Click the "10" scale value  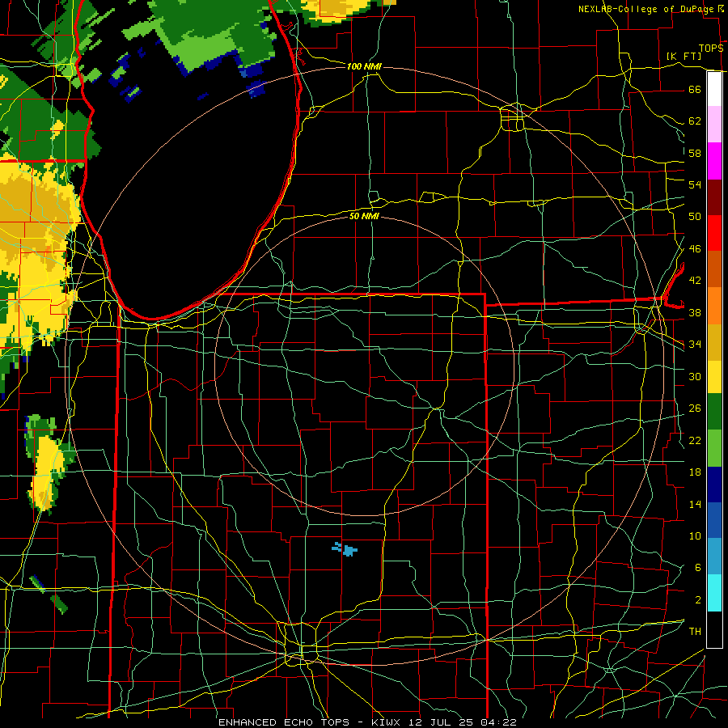point(695,536)
